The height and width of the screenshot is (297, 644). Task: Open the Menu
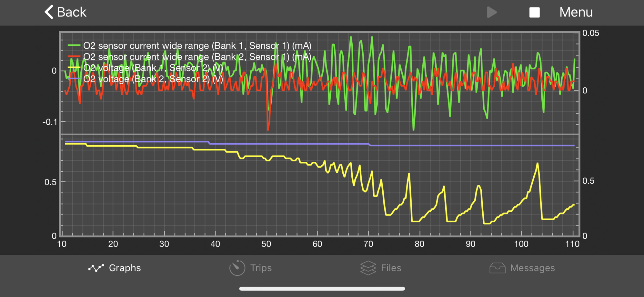576,12
